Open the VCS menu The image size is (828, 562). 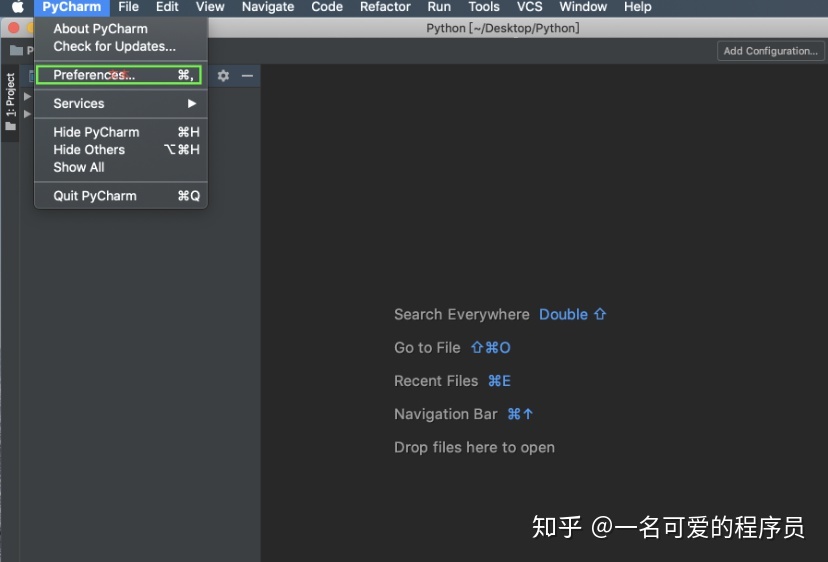click(529, 7)
